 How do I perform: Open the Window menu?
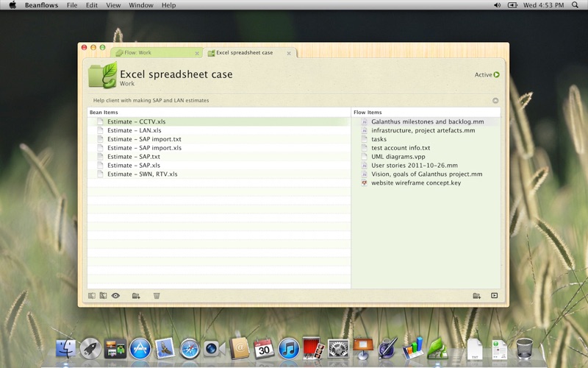coord(141,5)
